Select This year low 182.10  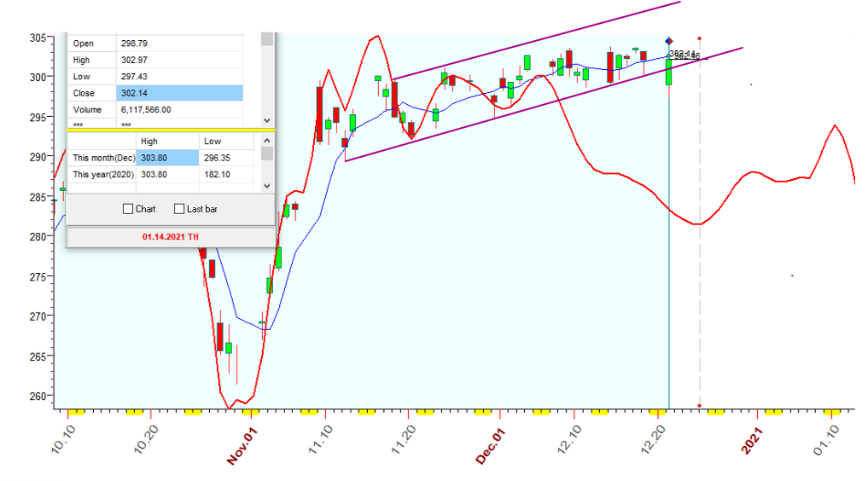pyautogui.click(x=226, y=174)
